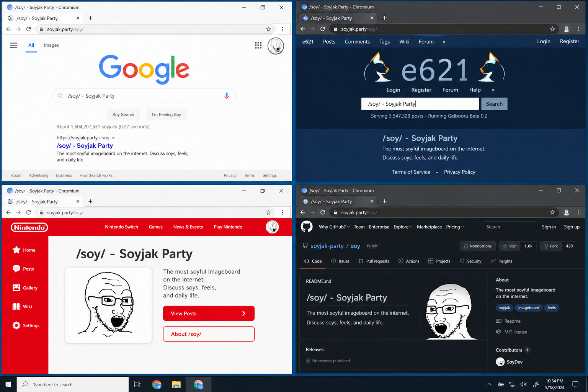Open the Google apps grid icon

pyautogui.click(x=258, y=45)
